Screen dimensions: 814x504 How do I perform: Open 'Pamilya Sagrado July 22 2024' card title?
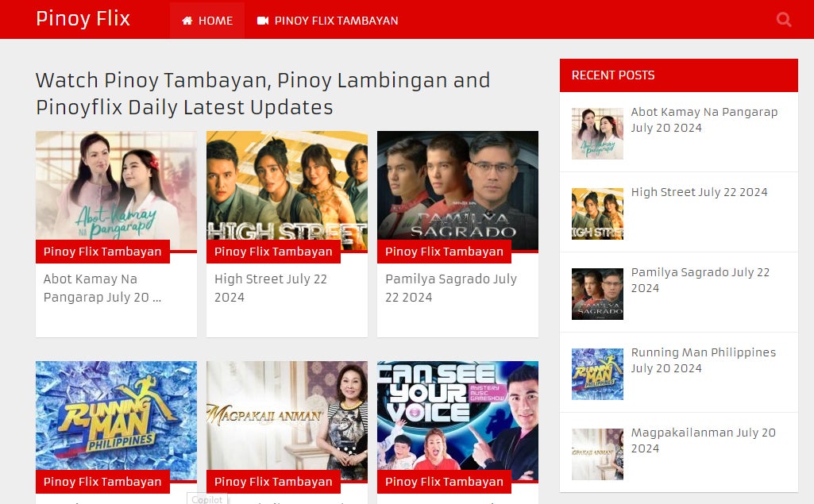(450, 288)
